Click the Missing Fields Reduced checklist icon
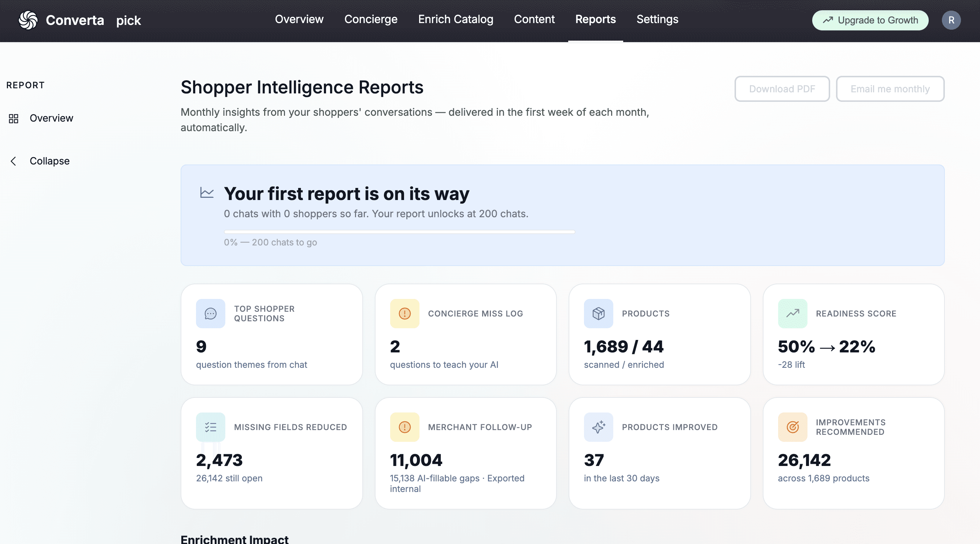Screen dimensions: 980x544 [210, 427]
